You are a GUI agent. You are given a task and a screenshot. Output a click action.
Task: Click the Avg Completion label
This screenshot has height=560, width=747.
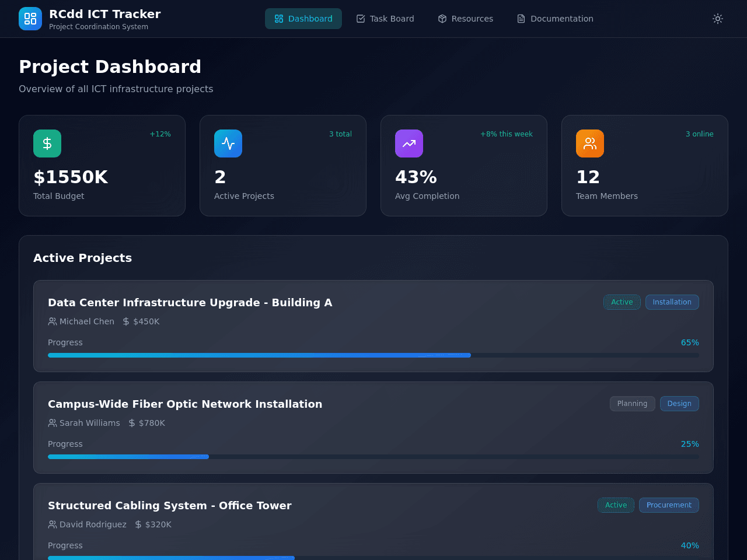point(427,196)
